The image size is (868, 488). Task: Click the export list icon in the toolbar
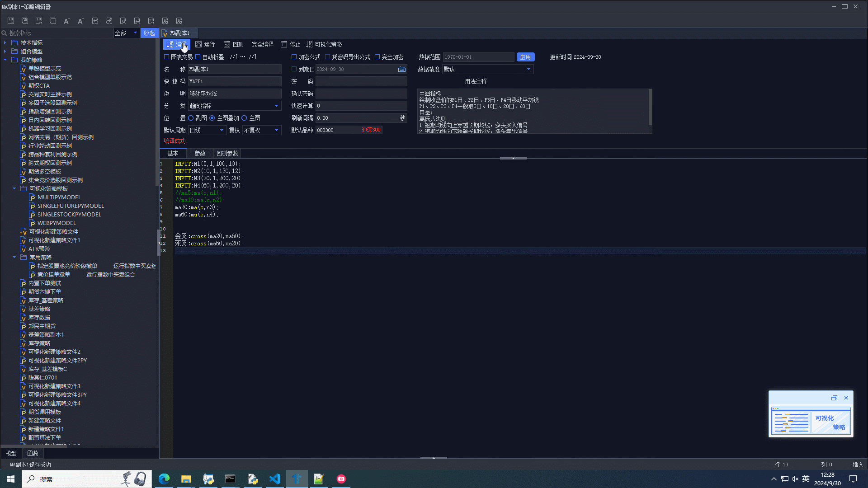click(x=151, y=21)
